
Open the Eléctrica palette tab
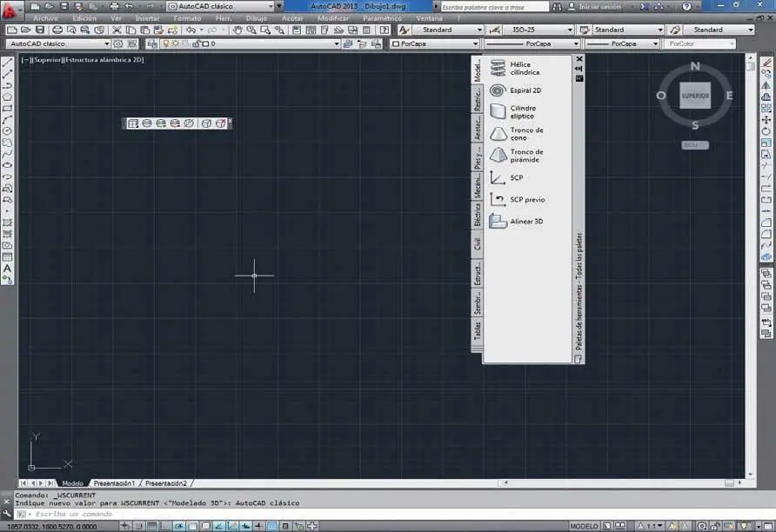coord(477,214)
